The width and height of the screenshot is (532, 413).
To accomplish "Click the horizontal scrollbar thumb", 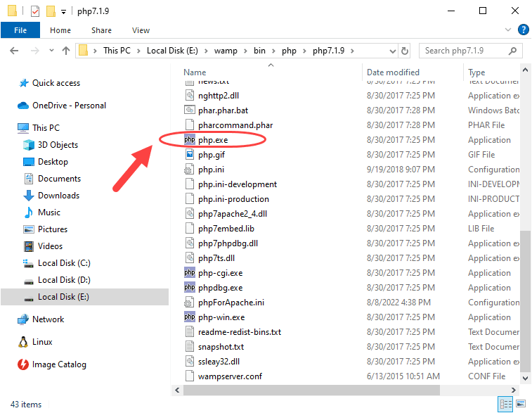I will pos(311,390).
